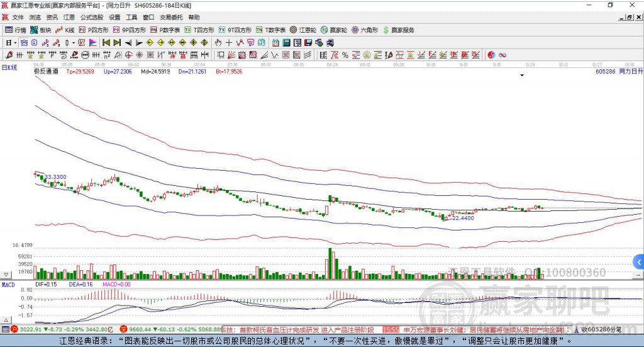Click the black left arrow step button
The height and width of the screenshot is (347, 644).
128,43
